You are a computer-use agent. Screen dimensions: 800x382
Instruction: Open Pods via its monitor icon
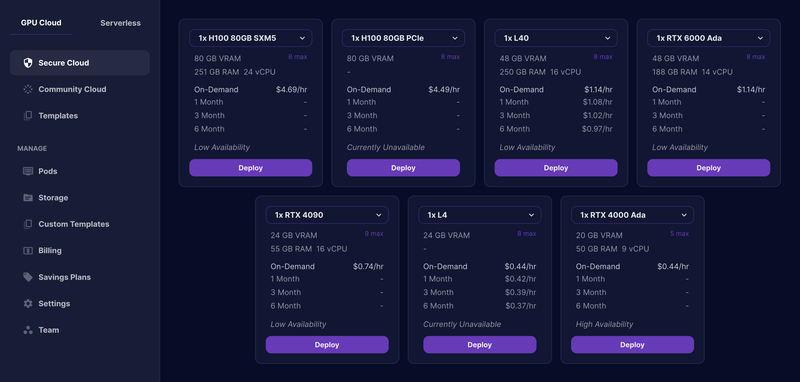[x=28, y=171]
